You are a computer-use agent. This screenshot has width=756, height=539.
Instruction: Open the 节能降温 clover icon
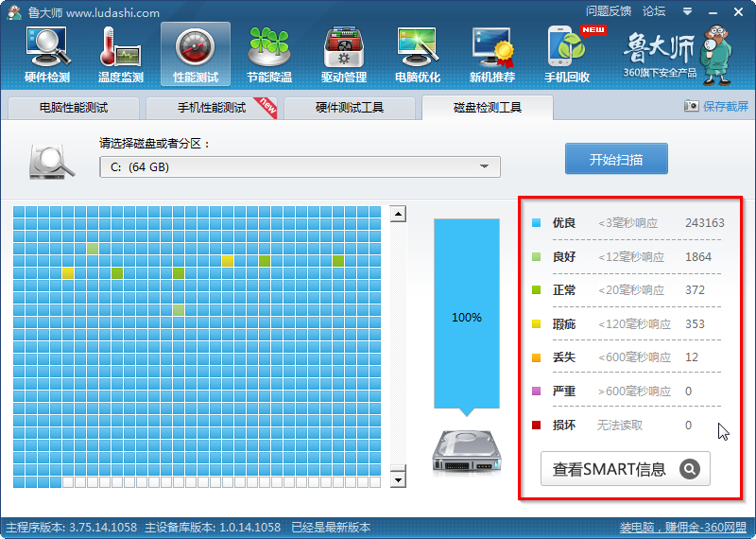[268, 53]
